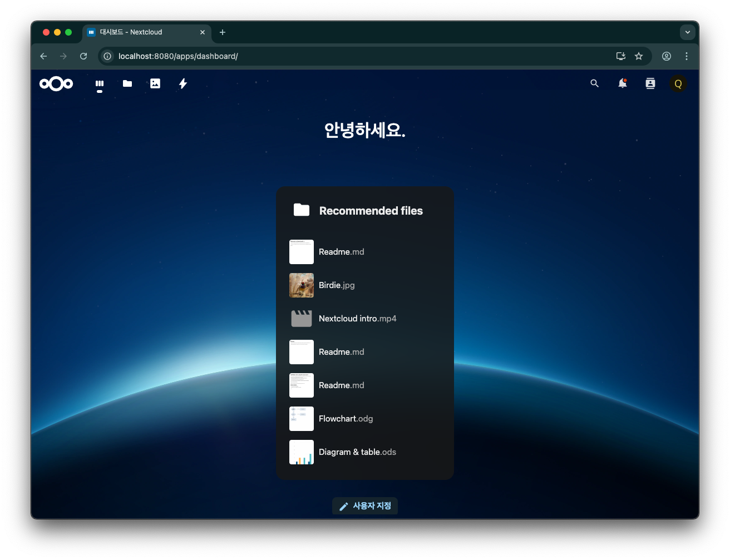This screenshot has height=560, width=730.
Task: Go forward in browser history
Action: [63, 56]
